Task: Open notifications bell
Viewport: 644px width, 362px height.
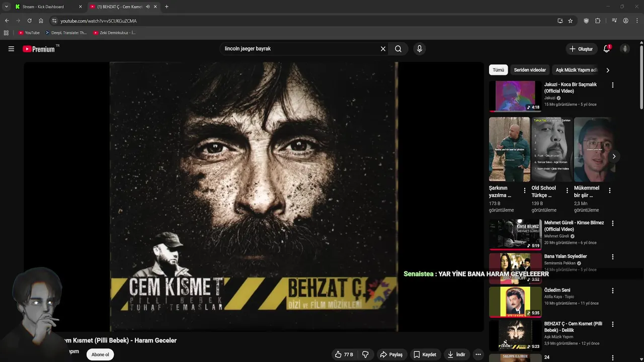Action: (x=607, y=49)
